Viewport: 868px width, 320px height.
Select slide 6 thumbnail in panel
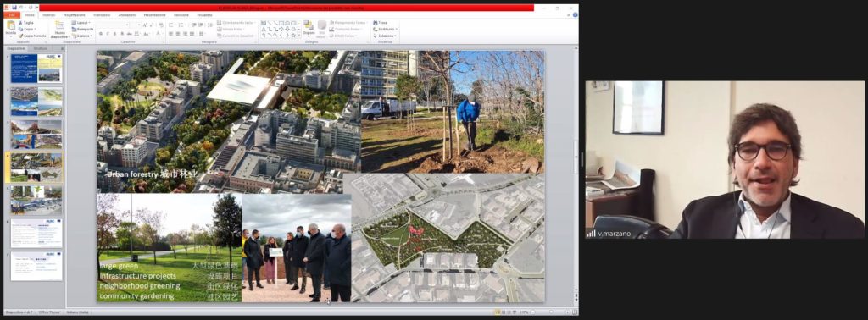[36, 233]
